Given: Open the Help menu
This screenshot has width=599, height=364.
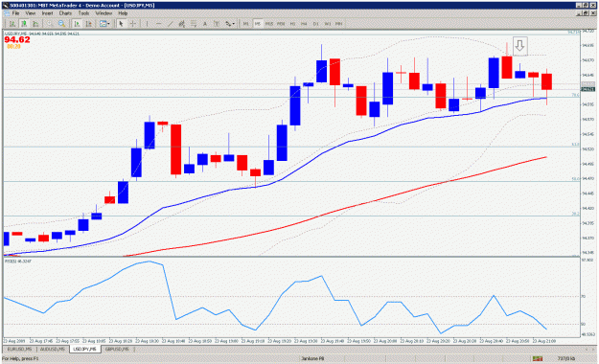Looking at the screenshot, I should [123, 13].
